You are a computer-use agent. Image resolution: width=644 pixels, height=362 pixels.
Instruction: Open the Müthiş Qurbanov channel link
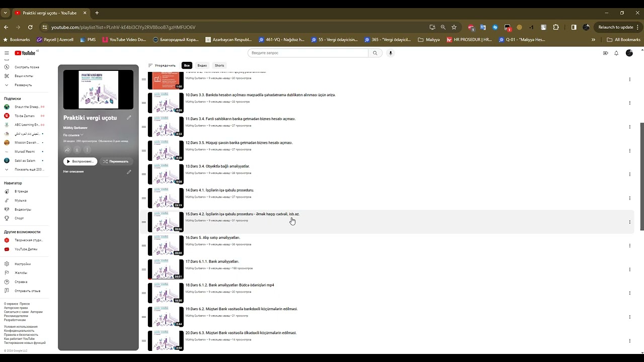click(75, 128)
